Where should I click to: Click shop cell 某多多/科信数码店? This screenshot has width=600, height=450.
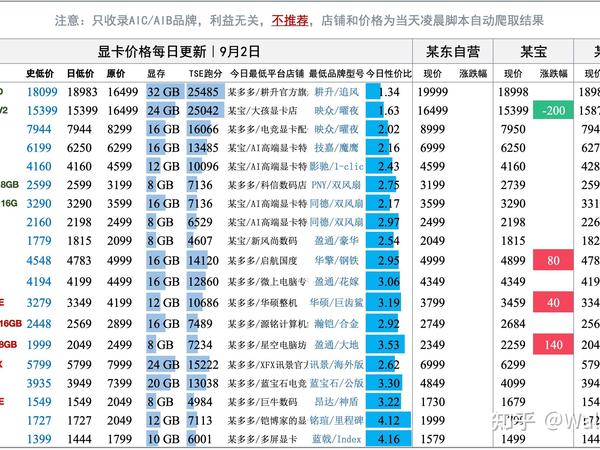(x=267, y=185)
